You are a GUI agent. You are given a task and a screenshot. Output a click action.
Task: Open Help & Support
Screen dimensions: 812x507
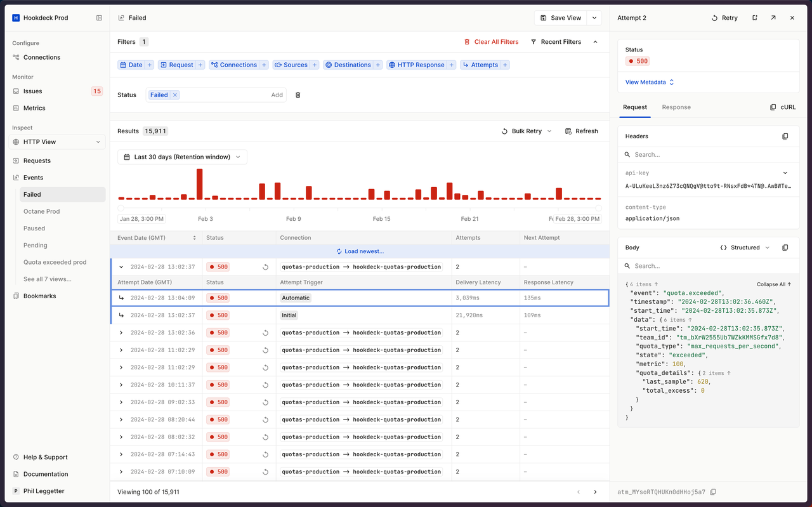(x=57, y=457)
